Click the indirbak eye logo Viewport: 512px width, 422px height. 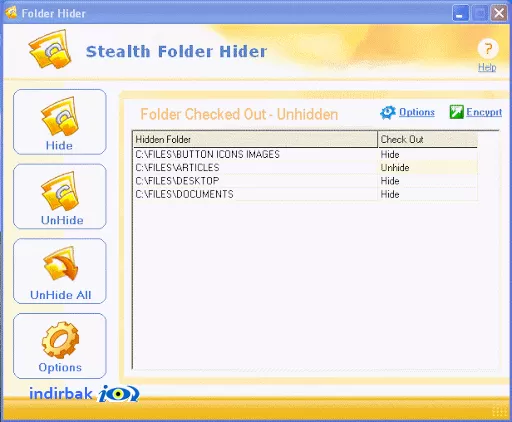pyautogui.click(x=118, y=394)
